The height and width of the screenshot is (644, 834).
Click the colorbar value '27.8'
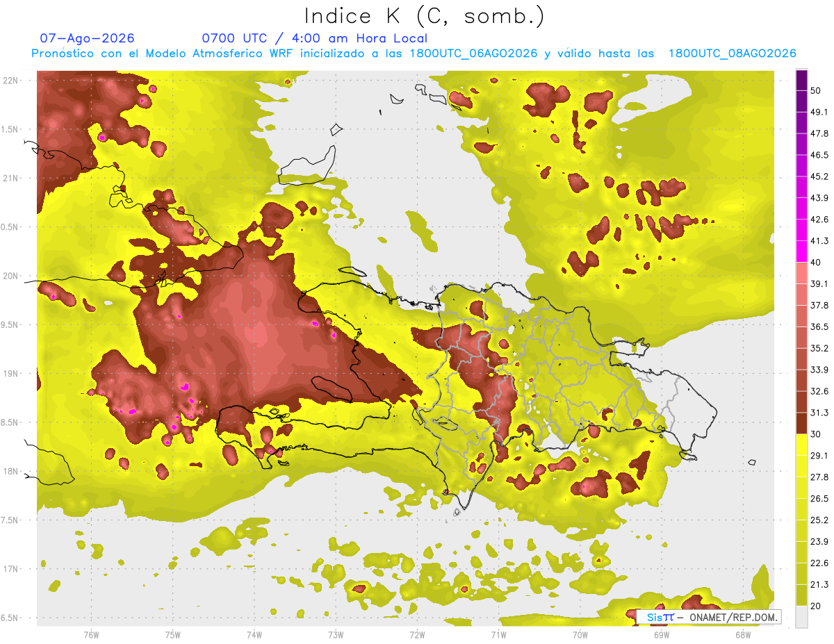pos(819,477)
